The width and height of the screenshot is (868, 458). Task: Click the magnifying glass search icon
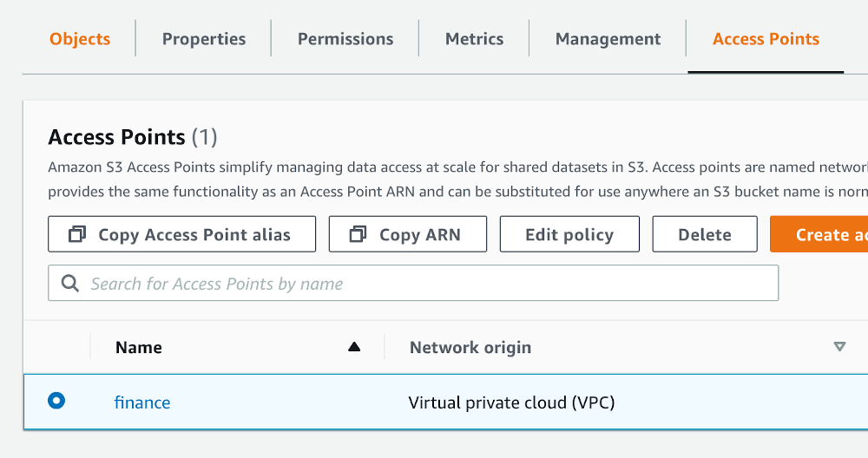pyautogui.click(x=70, y=284)
